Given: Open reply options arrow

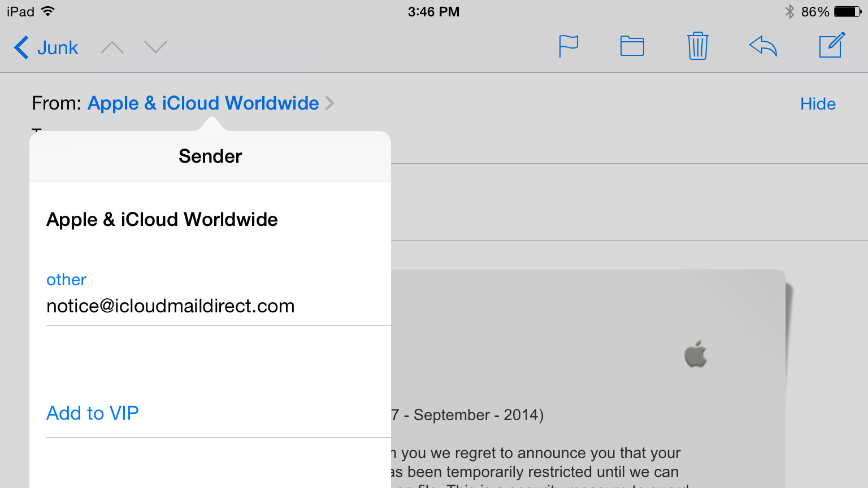Looking at the screenshot, I should pyautogui.click(x=763, y=46).
